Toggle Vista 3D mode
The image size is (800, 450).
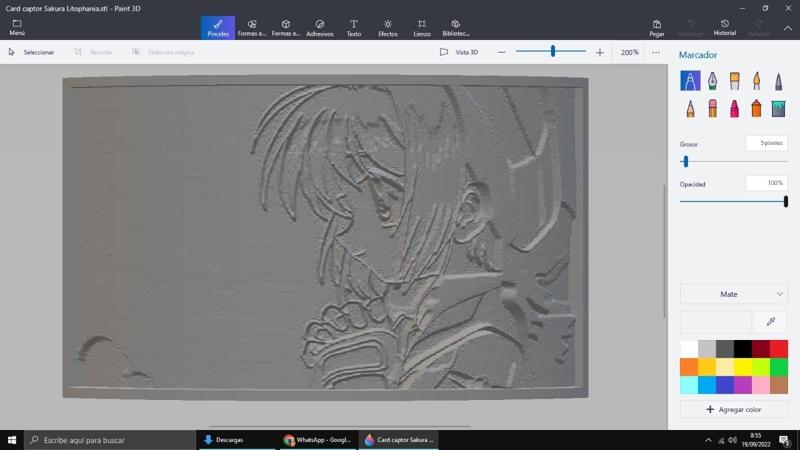tap(459, 52)
